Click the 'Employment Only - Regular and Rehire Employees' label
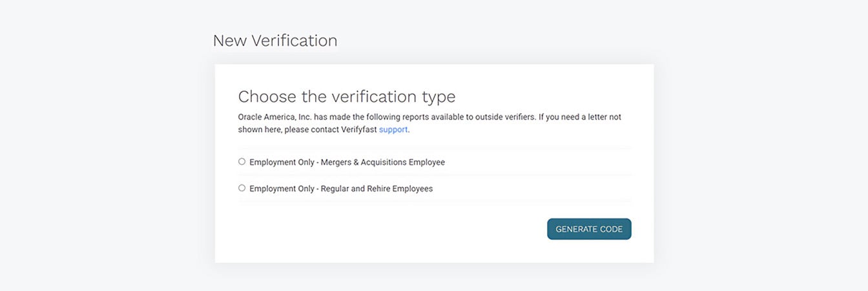The image size is (868, 291). [341, 189]
